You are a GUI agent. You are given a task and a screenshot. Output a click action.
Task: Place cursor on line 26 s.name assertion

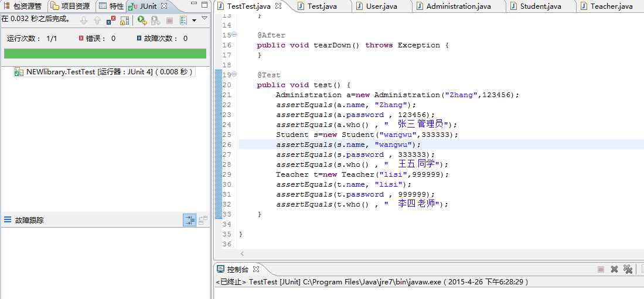click(348, 145)
